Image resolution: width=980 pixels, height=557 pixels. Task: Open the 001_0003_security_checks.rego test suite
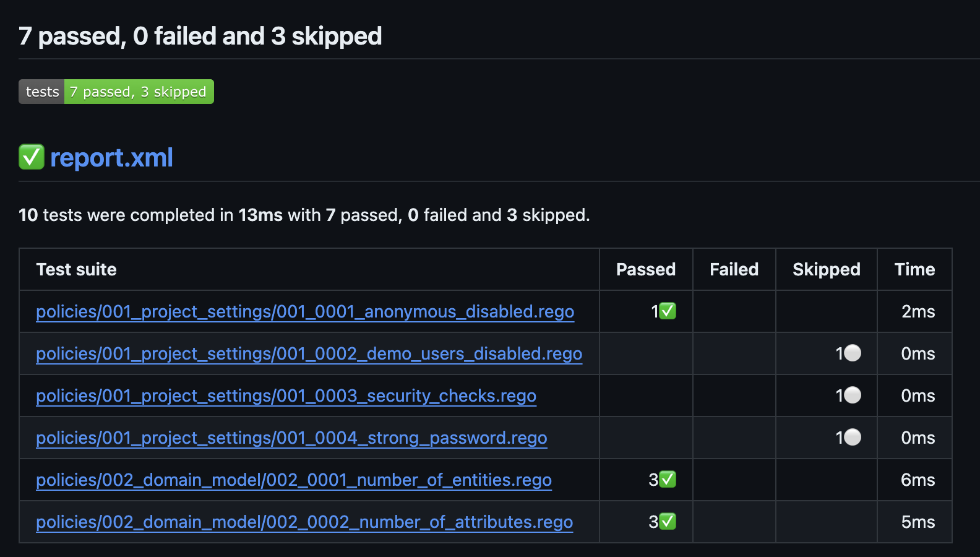coord(286,395)
